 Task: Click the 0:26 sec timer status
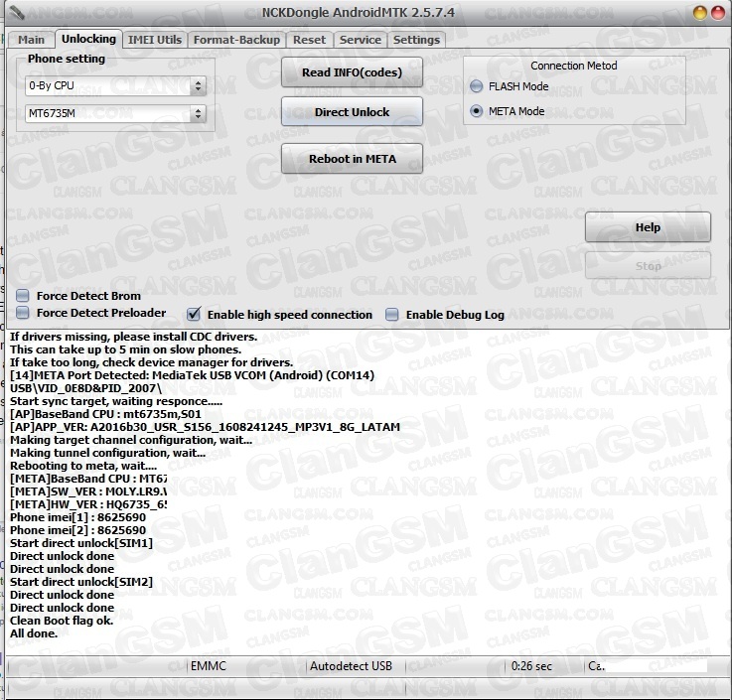point(531,666)
